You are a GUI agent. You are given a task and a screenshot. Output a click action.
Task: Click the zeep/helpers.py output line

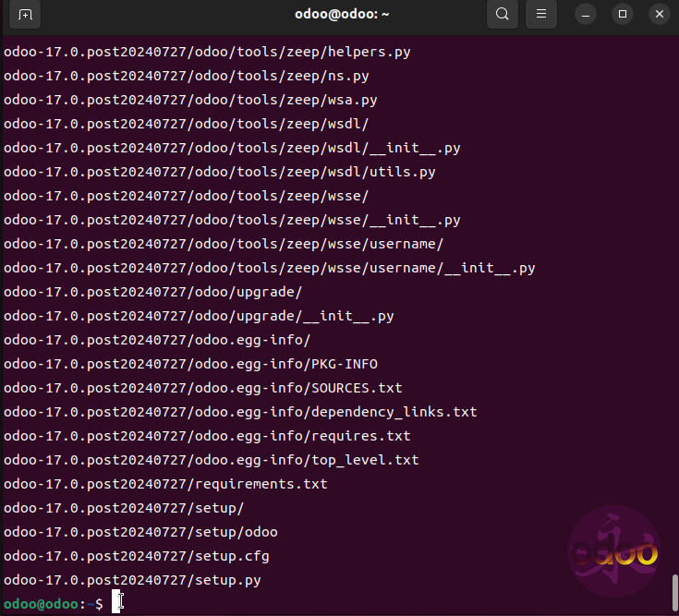(x=207, y=52)
